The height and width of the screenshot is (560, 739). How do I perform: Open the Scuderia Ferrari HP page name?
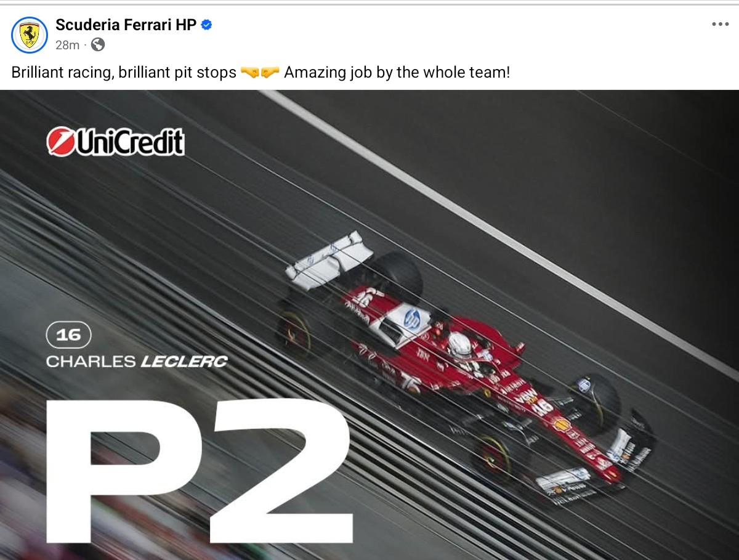(x=126, y=25)
